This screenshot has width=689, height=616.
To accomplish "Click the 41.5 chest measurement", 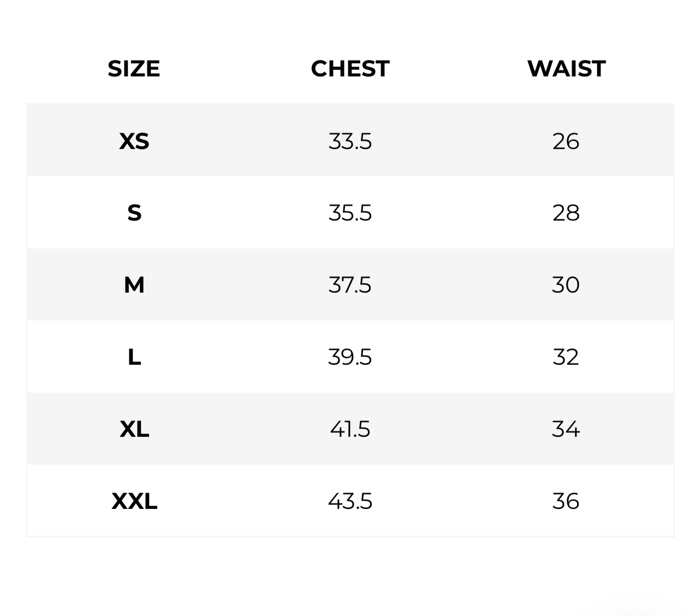I will (350, 429).
